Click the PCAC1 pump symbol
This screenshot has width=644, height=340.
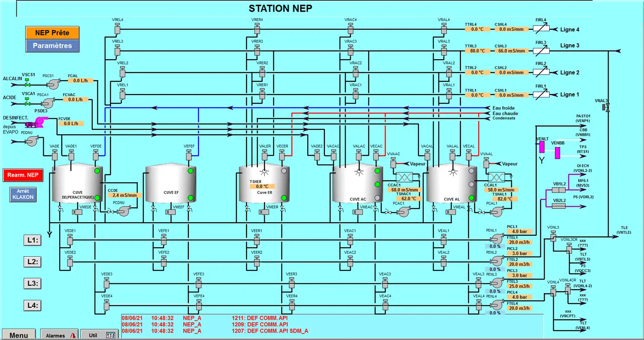pos(404,211)
